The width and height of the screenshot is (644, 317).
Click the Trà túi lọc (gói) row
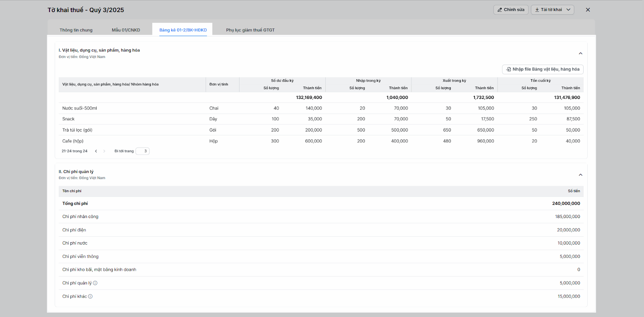click(77, 130)
